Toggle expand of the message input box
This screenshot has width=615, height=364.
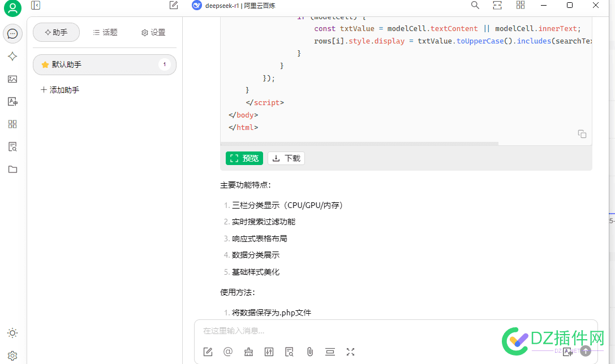click(x=350, y=352)
